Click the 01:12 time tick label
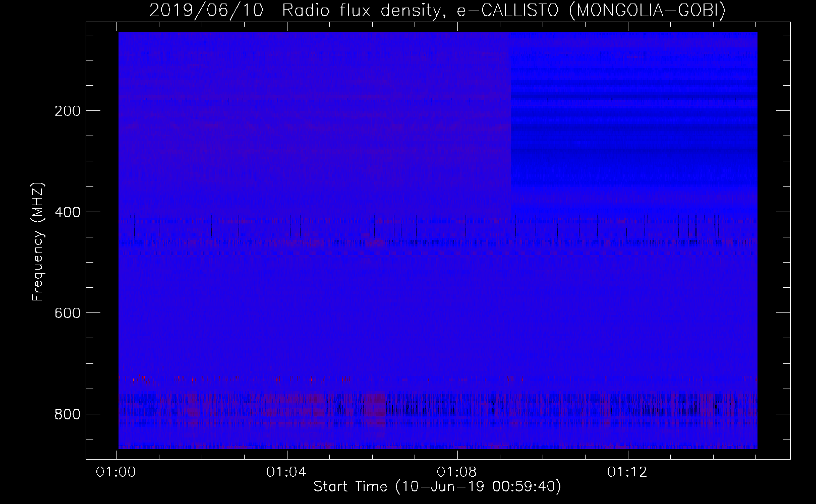Screen dimensions: 816x504 click(627, 472)
